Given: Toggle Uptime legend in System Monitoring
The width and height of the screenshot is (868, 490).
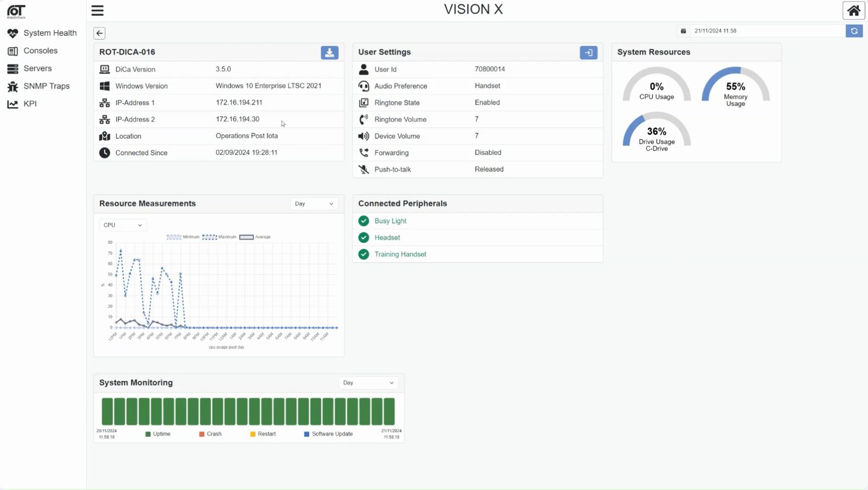Looking at the screenshot, I should (158, 434).
